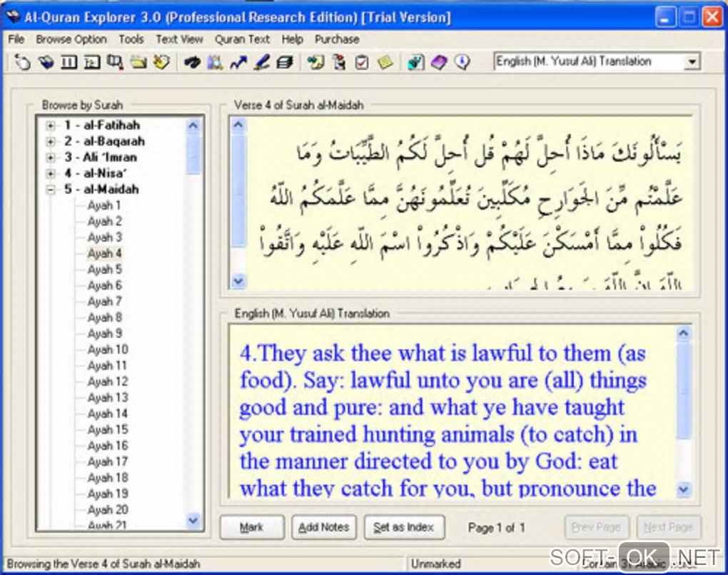This screenshot has height=575, width=728.
Task: Click the Mark button
Action: pyautogui.click(x=252, y=527)
